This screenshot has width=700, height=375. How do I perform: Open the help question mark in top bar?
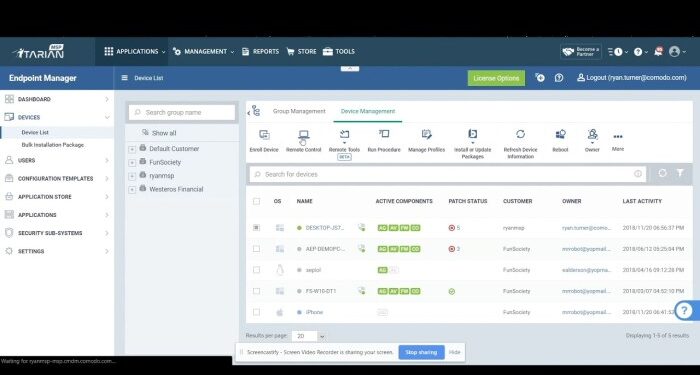(638, 52)
